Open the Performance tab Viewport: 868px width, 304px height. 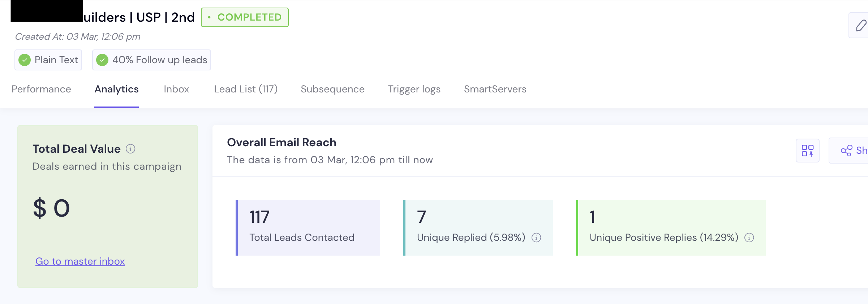tap(41, 89)
